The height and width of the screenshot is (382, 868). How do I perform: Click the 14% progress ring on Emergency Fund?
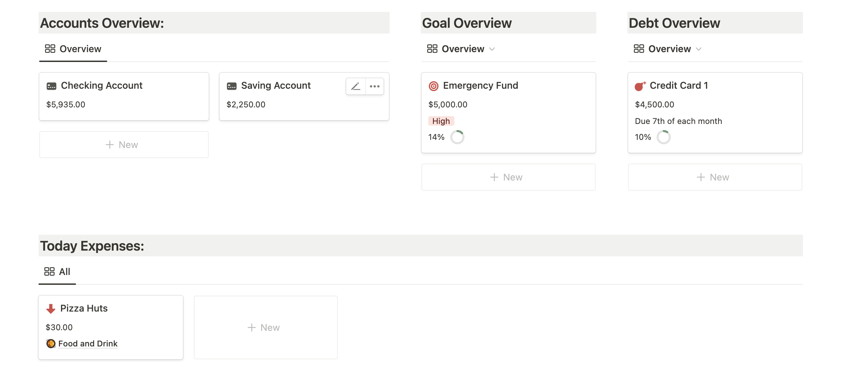(457, 137)
